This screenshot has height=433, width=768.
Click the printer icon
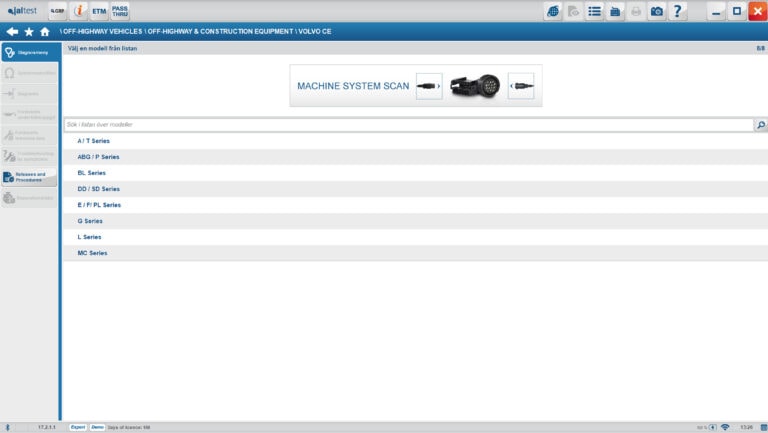(x=636, y=11)
